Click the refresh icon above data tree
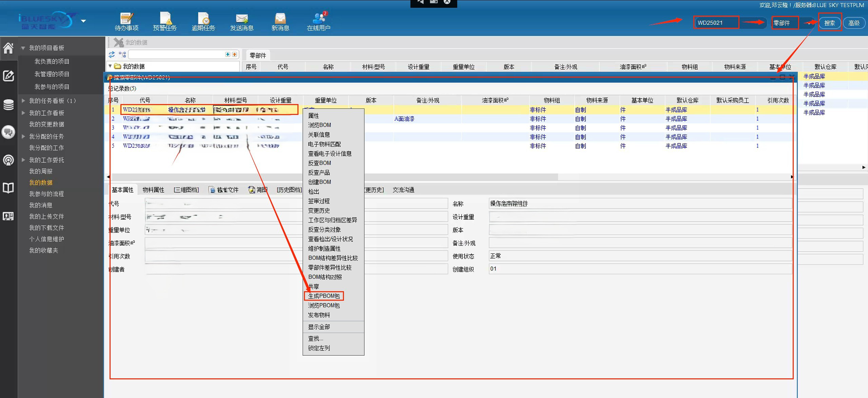 pyautogui.click(x=112, y=55)
